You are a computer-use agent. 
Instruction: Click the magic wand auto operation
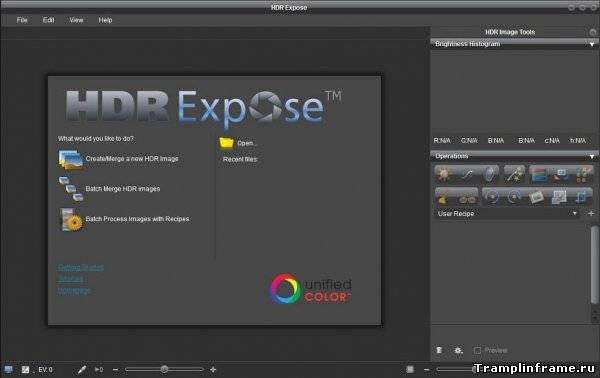tap(514, 174)
